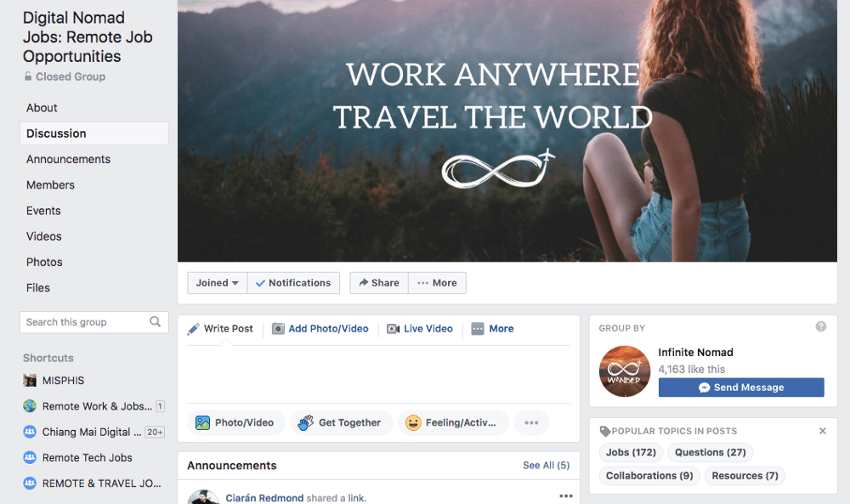Switch to the Announcements section in sidebar
Image resolution: width=850 pixels, height=504 pixels.
coord(68,159)
